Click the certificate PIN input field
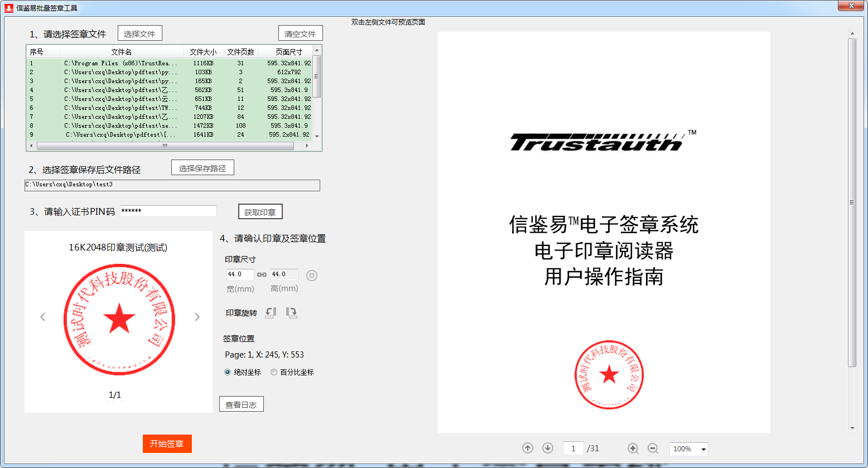The height and width of the screenshot is (468, 868). pyautogui.click(x=168, y=211)
